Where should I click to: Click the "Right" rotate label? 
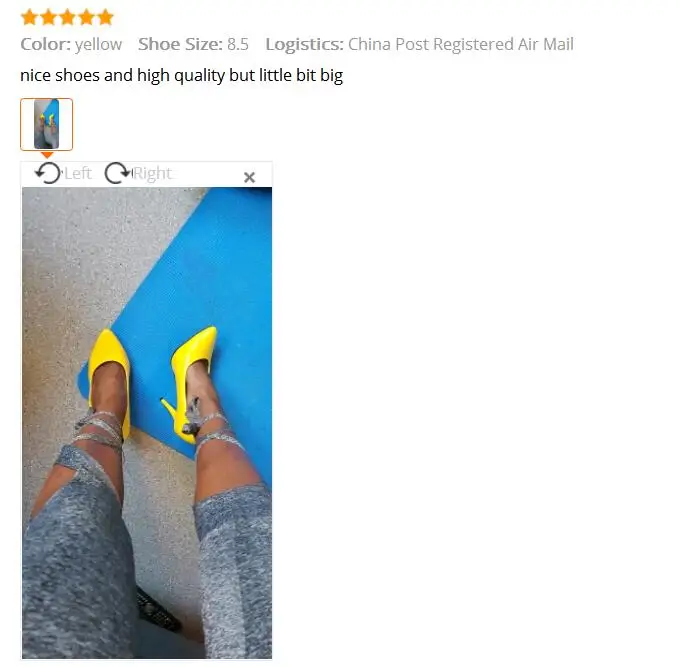pyautogui.click(x=153, y=173)
